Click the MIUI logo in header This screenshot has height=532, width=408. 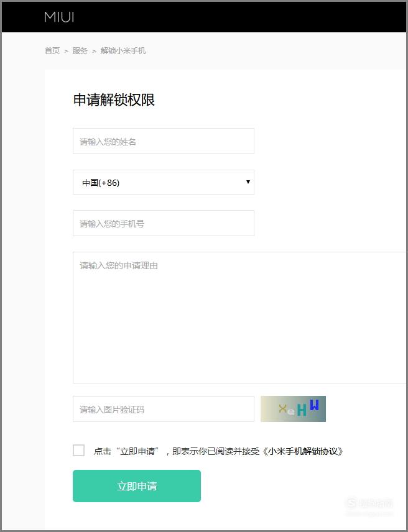point(59,17)
